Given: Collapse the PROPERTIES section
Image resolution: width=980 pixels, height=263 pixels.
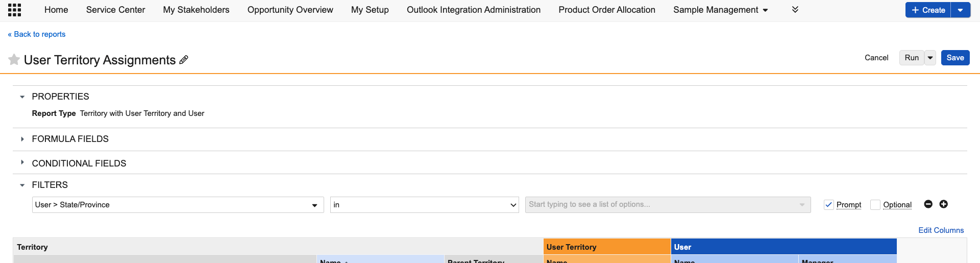Looking at the screenshot, I should (x=22, y=97).
